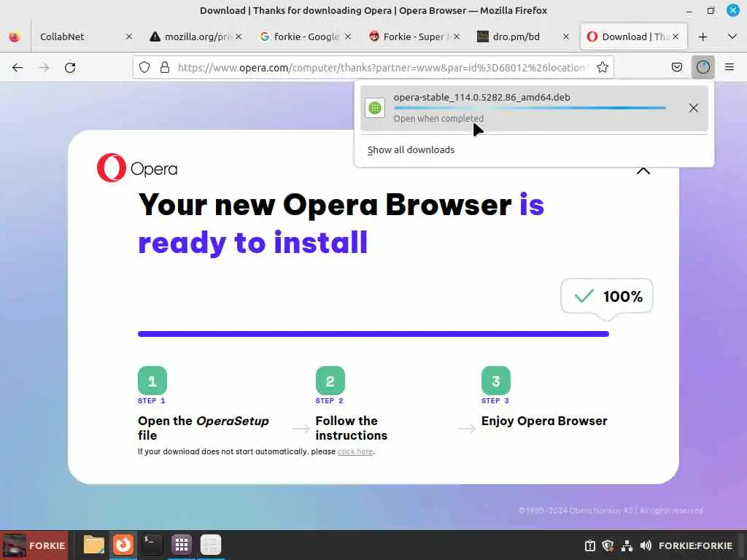
Task: Click the Opera logo
Action: [136, 168]
